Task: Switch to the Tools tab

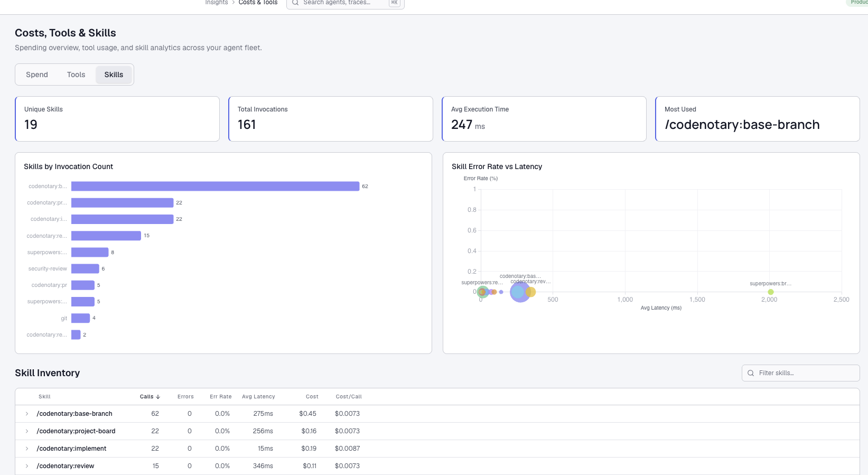Action: 76,74
